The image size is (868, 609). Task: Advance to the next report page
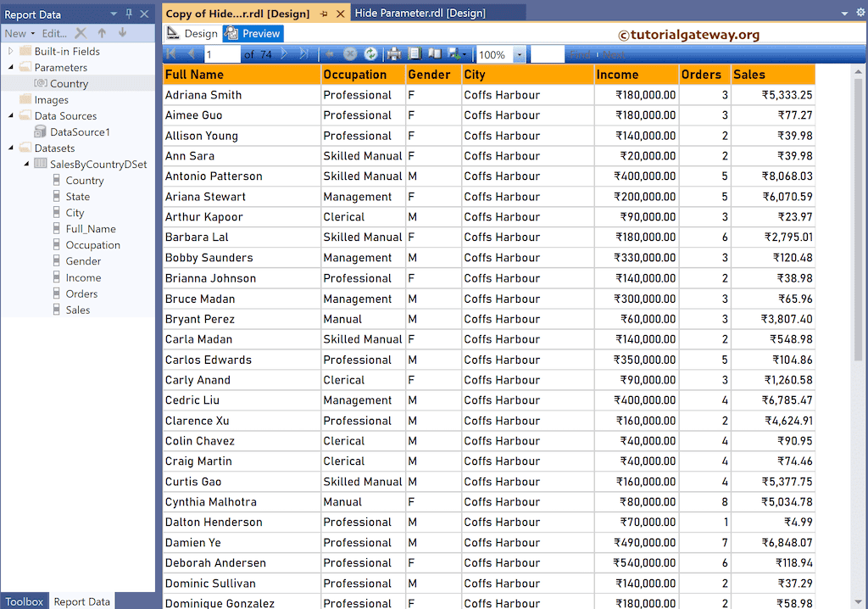pos(283,53)
